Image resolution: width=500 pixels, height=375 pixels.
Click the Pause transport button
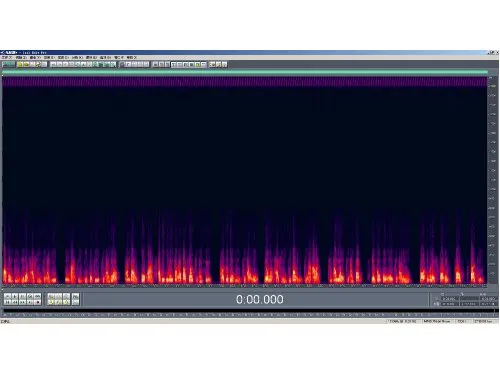[22, 296]
